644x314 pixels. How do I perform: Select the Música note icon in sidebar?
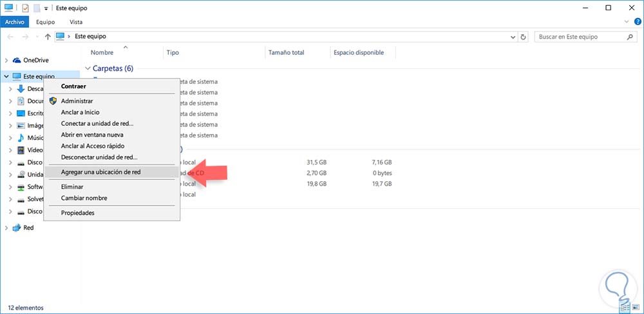click(x=21, y=138)
